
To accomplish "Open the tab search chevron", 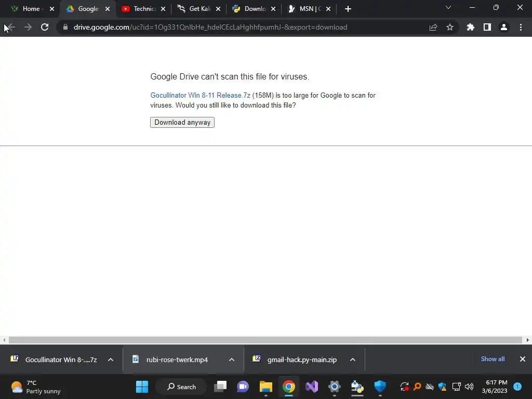I will 448,7.
